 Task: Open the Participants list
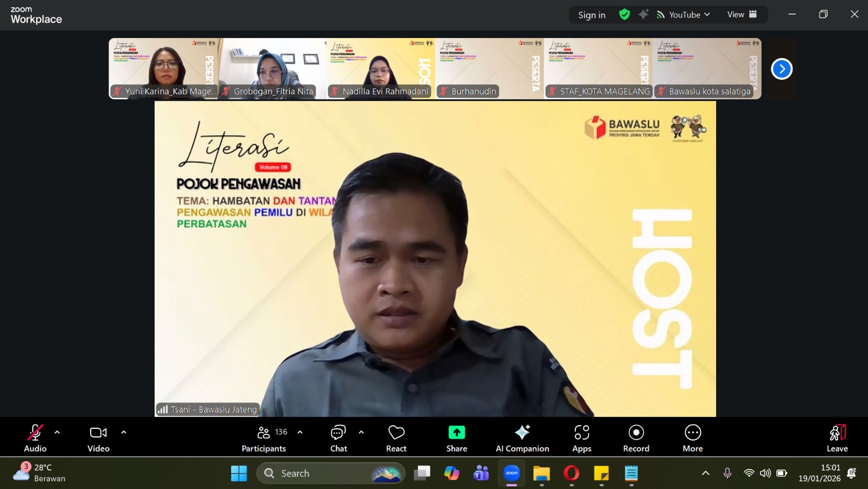coord(264,438)
